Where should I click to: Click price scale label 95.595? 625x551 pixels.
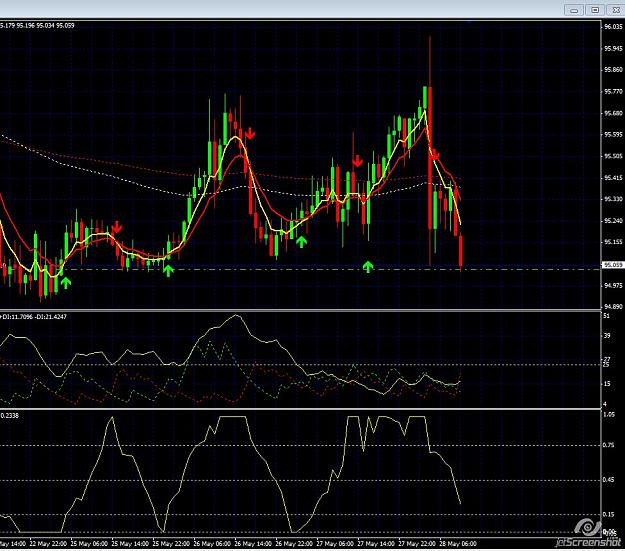point(613,135)
